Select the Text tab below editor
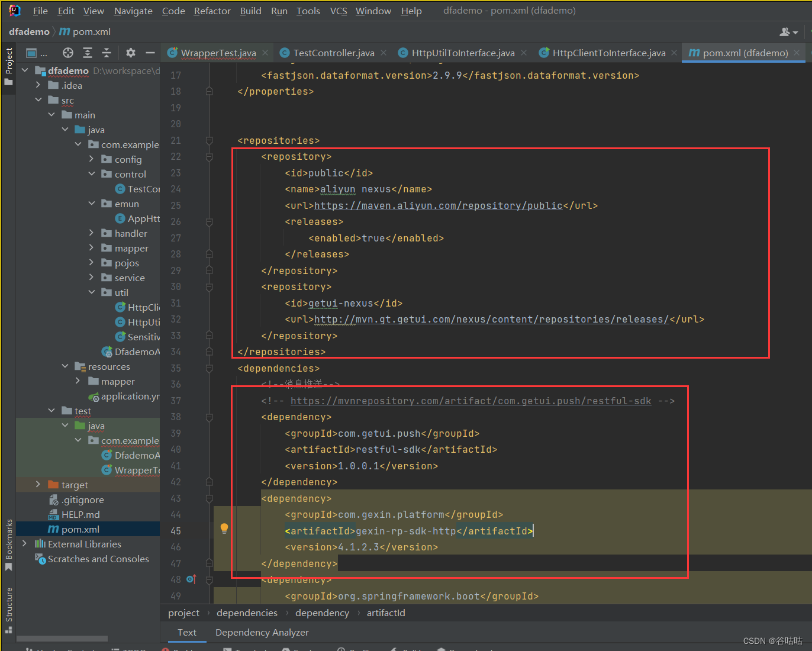Image resolution: width=812 pixels, height=651 pixels. pyautogui.click(x=187, y=633)
